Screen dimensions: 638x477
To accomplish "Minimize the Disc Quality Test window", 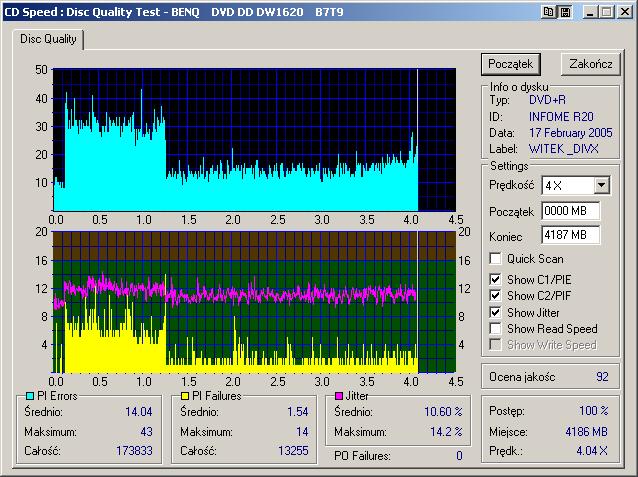I will [x=591, y=11].
